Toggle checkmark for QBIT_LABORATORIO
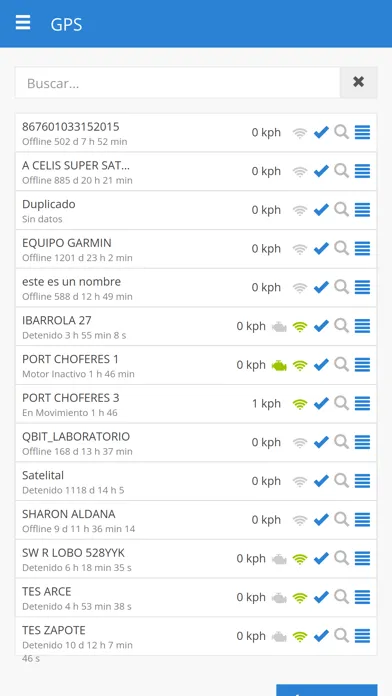The image size is (392, 696). point(321,442)
